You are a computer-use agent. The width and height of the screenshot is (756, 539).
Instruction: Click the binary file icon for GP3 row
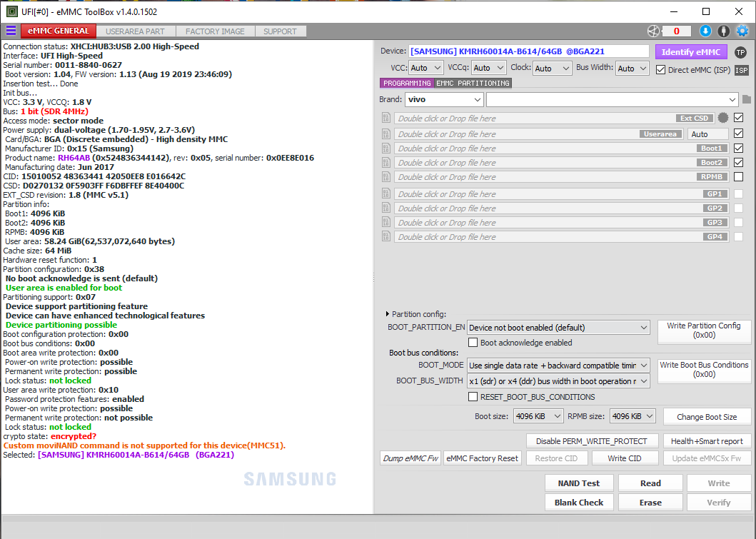[385, 222]
